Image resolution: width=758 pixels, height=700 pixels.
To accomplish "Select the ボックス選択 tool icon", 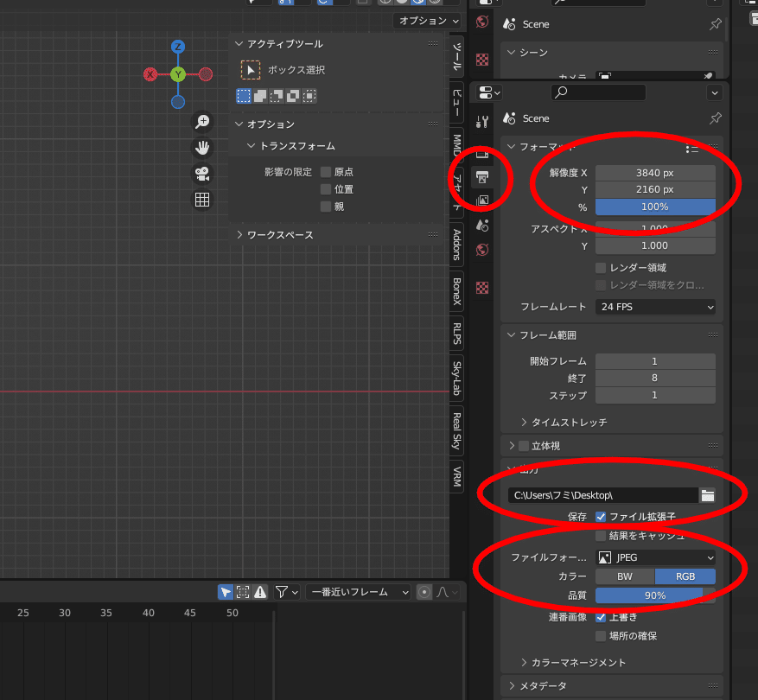I will pos(251,70).
